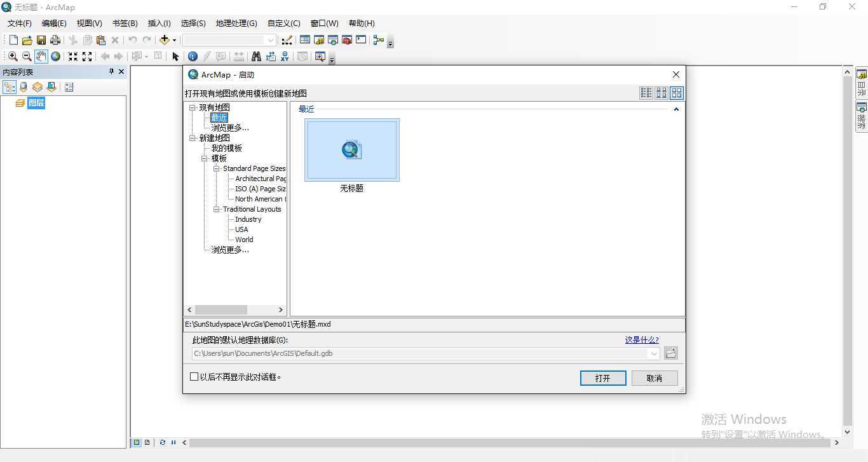Switch startup dialog to list view
The width and height of the screenshot is (868, 462).
(646, 93)
